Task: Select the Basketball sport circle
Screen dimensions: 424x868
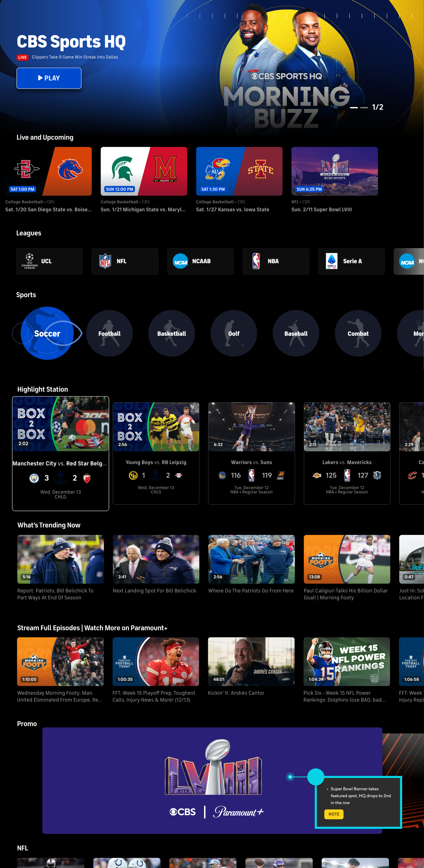Action: pos(171,333)
